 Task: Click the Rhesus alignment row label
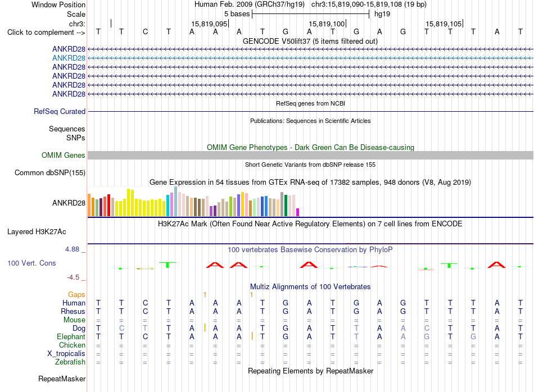point(73,311)
